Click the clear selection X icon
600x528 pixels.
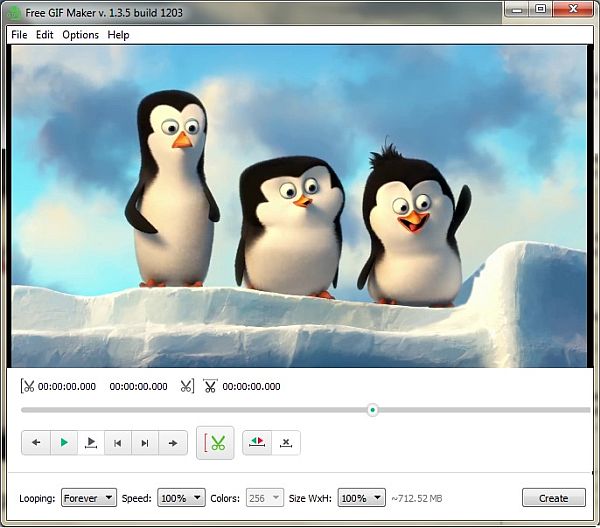(286, 443)
